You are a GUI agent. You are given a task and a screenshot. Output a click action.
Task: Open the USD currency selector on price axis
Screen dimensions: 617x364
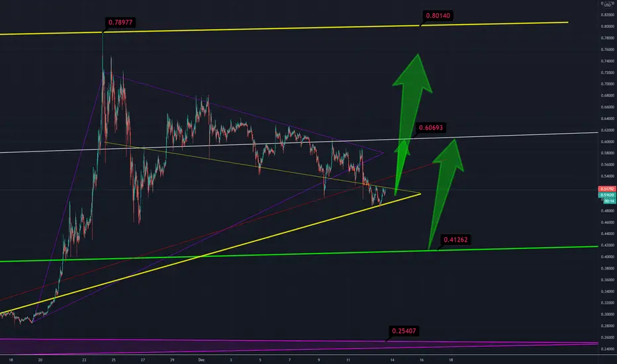608,5
